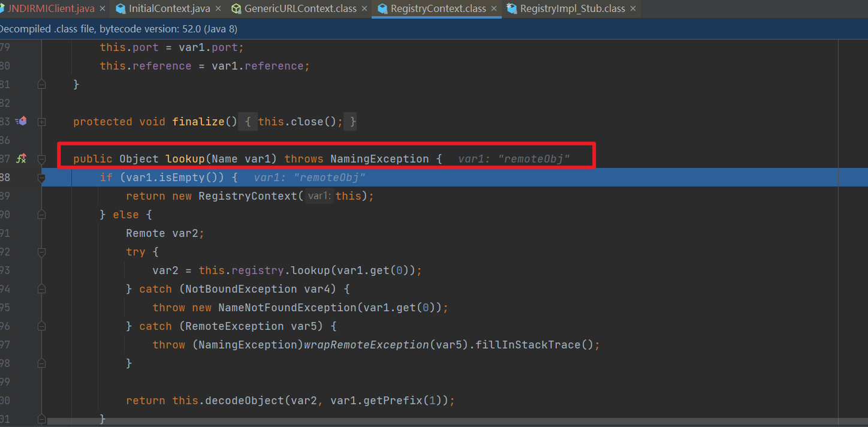Viewport: 868px width, 427px height.
Task: Click the GenericURLContext.class file icon in tab
Action: pos(236,9)
